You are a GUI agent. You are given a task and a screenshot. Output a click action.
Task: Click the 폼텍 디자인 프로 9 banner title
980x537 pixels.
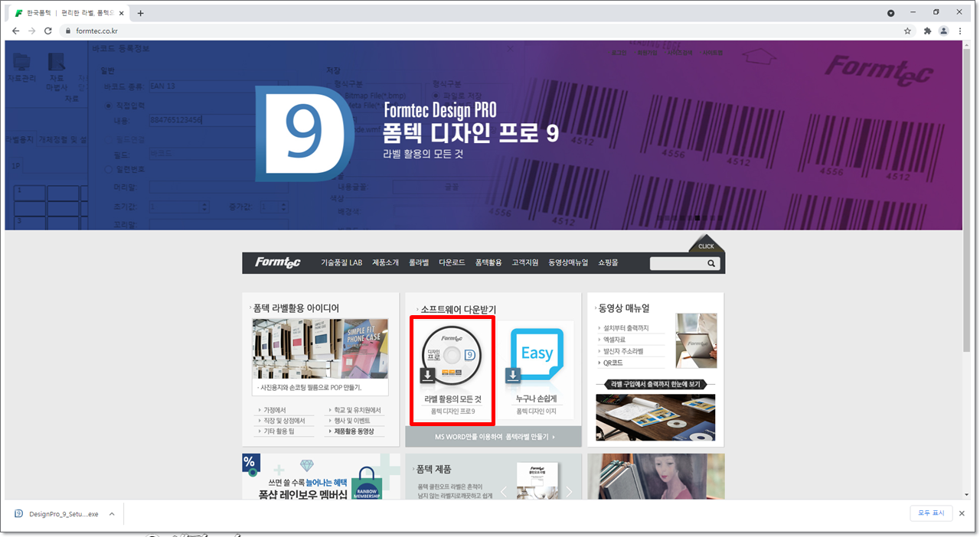point(471,134)
